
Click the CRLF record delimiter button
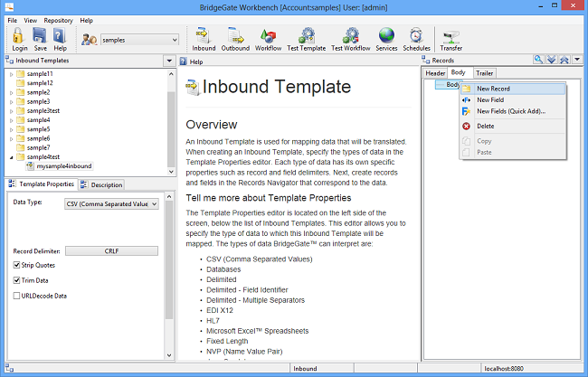click(111, 251)
